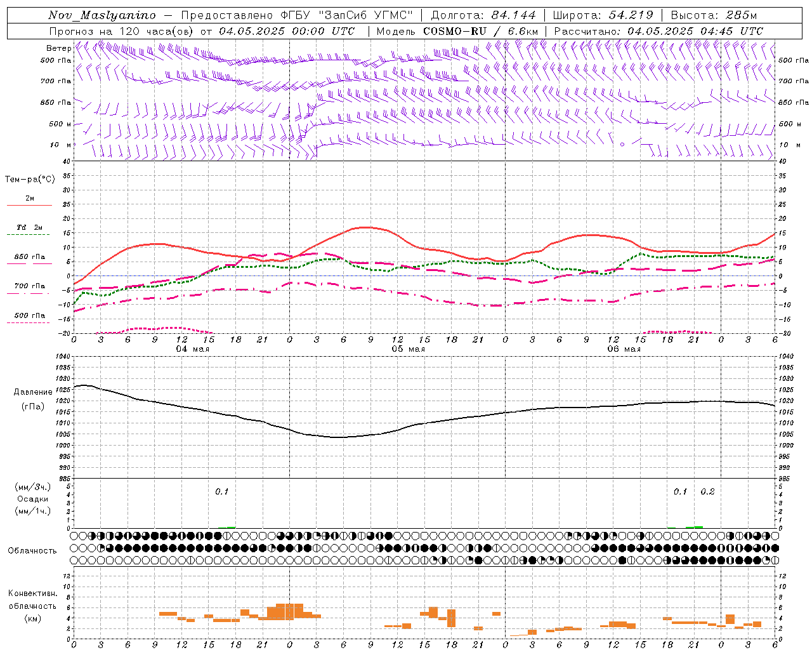Click the 850 гПа temperature legend entry
The width and height of the screenshot is (812, 650).
click(x=30, y=257)
